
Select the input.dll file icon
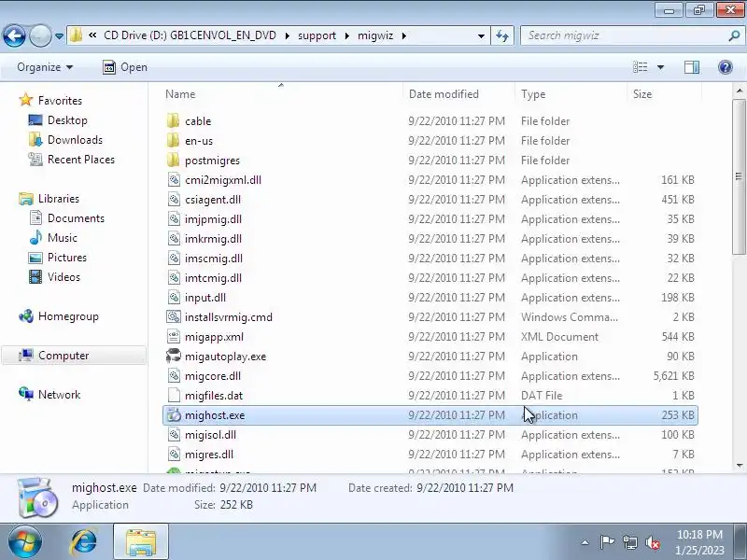pos(174,297)
